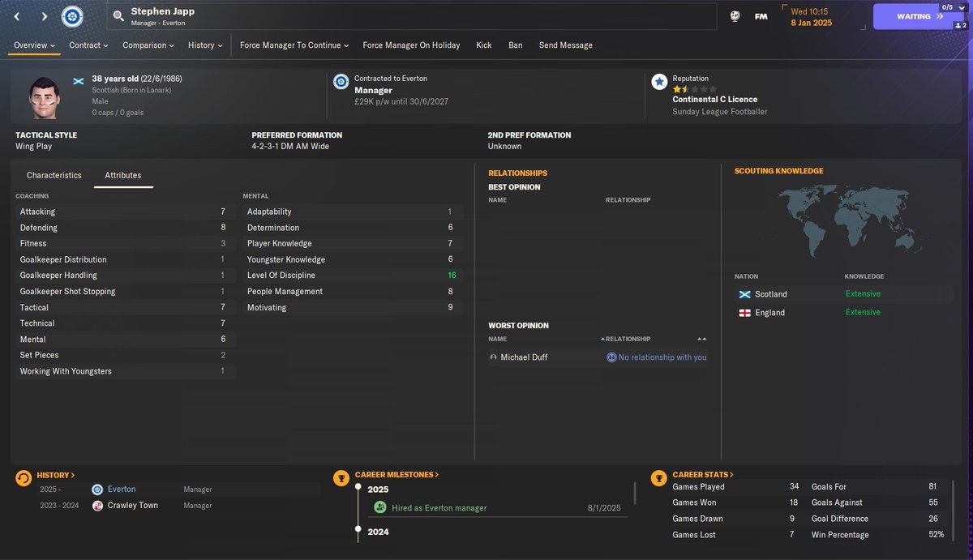Viewport: 973px width, 560px height.
Task: Open the Everton club badge at top left
Action: click(x=72, y=15)
